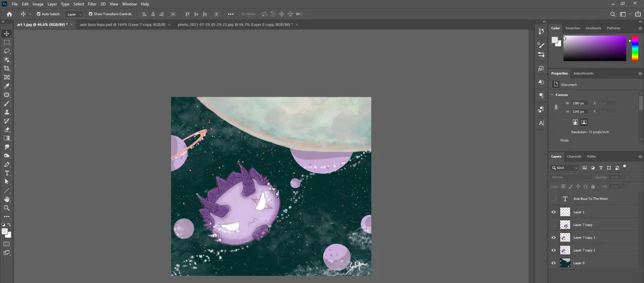Viewport: 644px width, 283px height.
Task: Select the Gradient tool
Action: point(7,138)
